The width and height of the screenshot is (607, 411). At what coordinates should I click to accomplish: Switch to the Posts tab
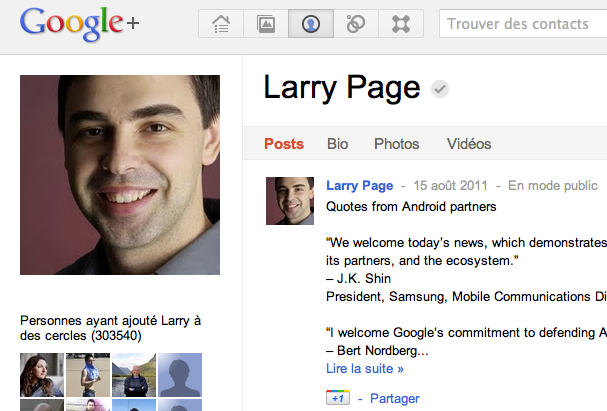coord(284,144)
